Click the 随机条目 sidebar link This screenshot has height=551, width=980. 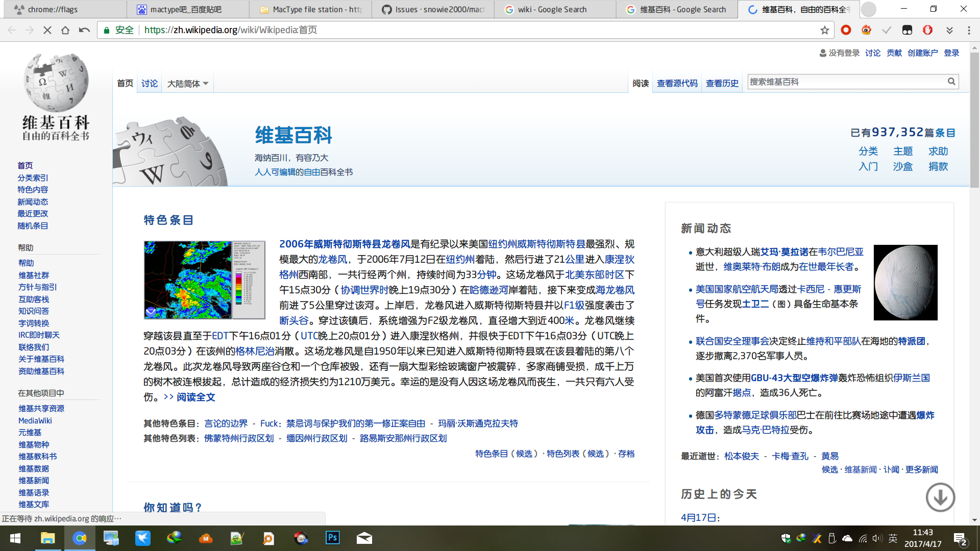(33, 226)
